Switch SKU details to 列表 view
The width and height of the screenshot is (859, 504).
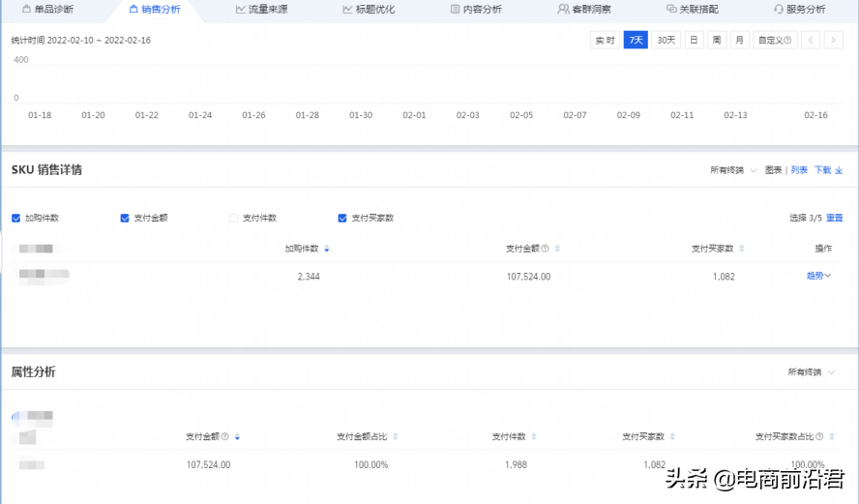[x=799, y=170]
